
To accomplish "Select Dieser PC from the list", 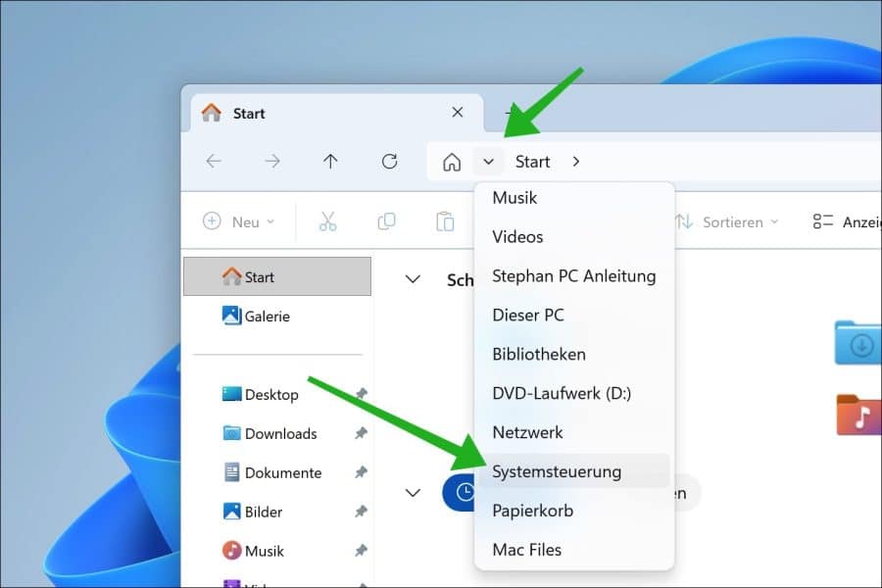I will pos(527,315).
